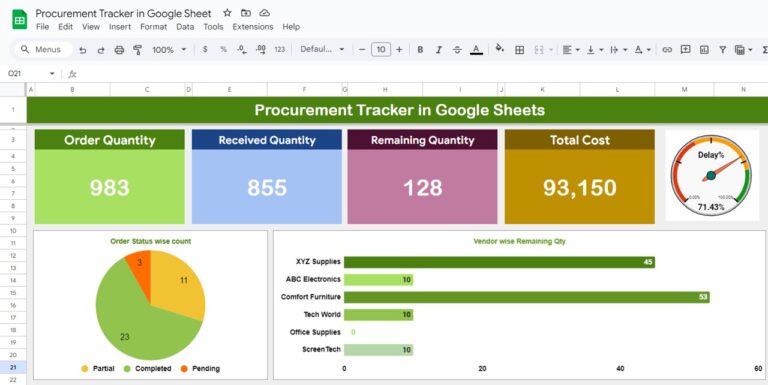Click the Partial legend entry
Image resolution: width=768 pixels, height=385 pixels.
[97, 368]
